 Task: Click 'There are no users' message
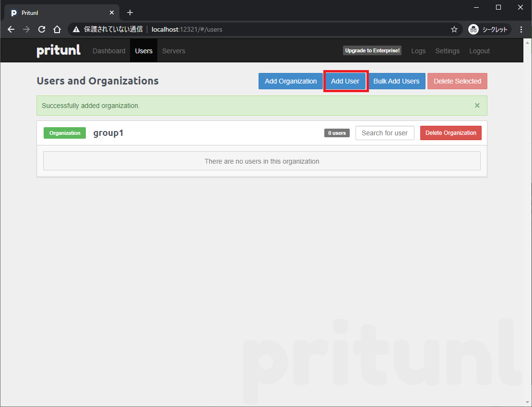point(261,161)
